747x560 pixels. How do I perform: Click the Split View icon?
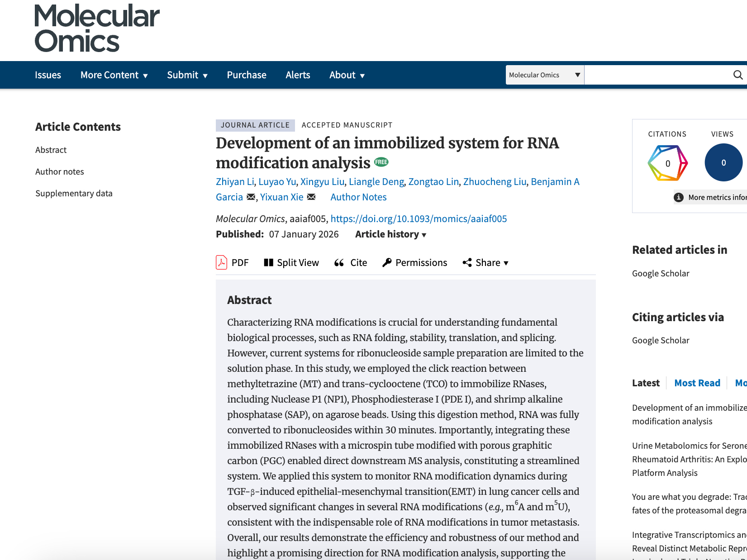pyautogui.click(x=268, y=263)
